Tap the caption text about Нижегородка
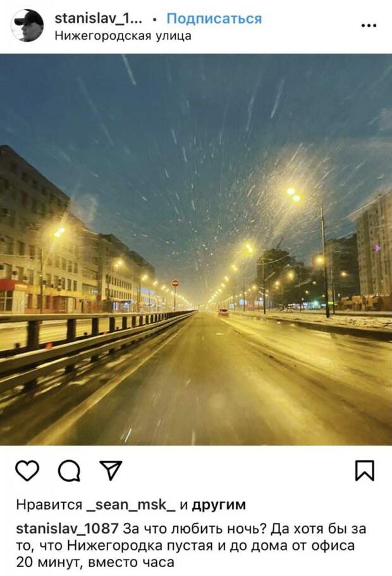This screenshot has width=392, height=576. (x=191, y=545)
